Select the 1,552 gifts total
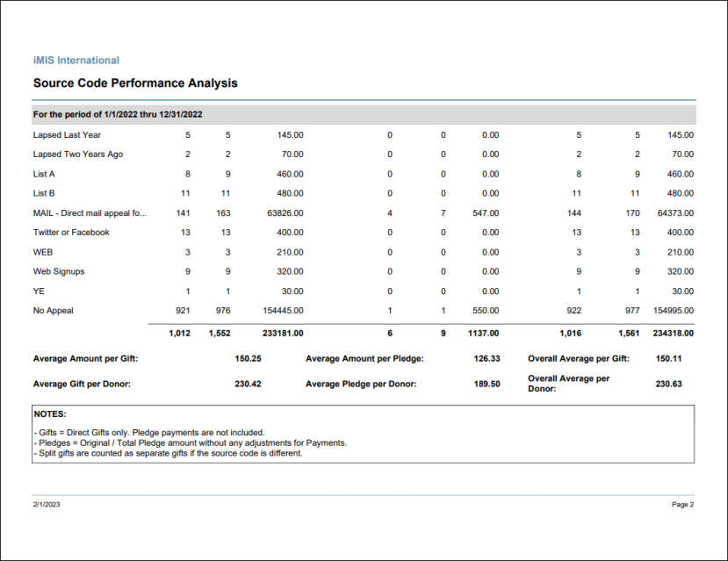Viewport: 728px width, 561px height. [220, 333]
